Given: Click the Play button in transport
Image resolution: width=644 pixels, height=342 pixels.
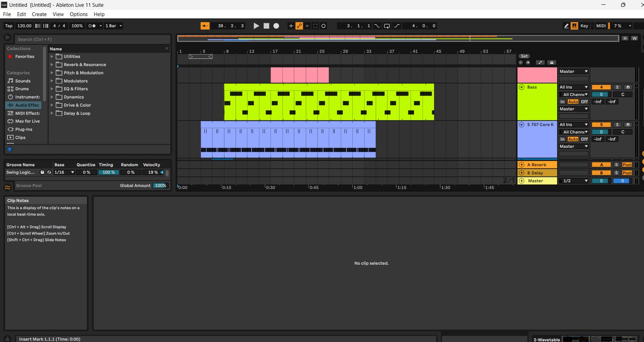Looking at the screenshot, I should coord(256,26).
